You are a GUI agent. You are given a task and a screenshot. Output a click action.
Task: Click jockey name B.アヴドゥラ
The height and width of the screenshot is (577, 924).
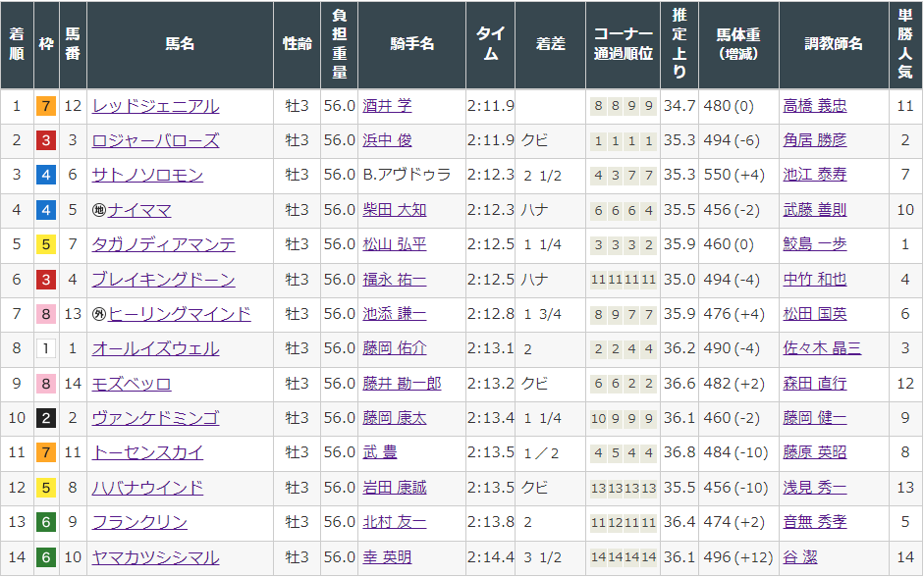(x=407, y=175)
